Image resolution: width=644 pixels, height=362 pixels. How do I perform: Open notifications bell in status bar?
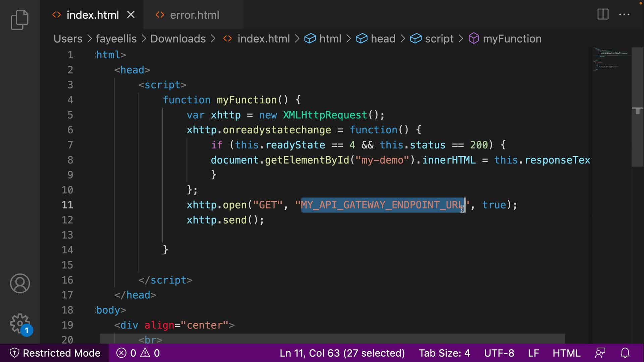(x=625, y=353)
